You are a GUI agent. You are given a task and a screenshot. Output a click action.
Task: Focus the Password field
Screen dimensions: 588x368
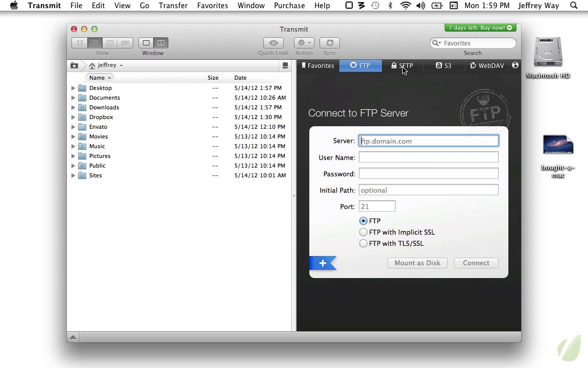tap(429, 173)
